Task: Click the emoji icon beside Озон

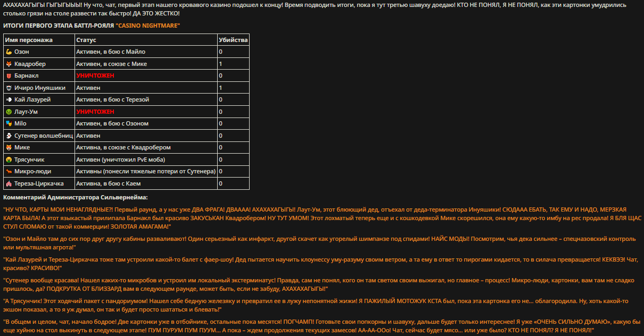Action: click(9, 52)
